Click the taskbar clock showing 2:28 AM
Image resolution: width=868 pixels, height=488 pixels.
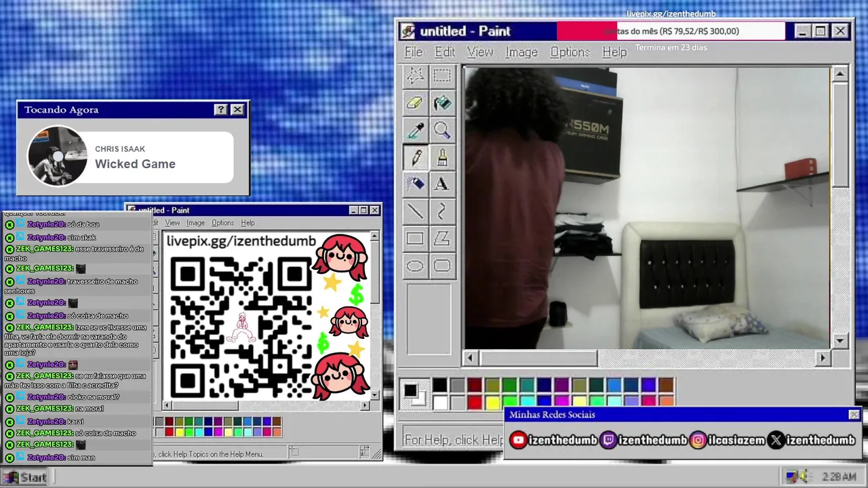(838, 477)
